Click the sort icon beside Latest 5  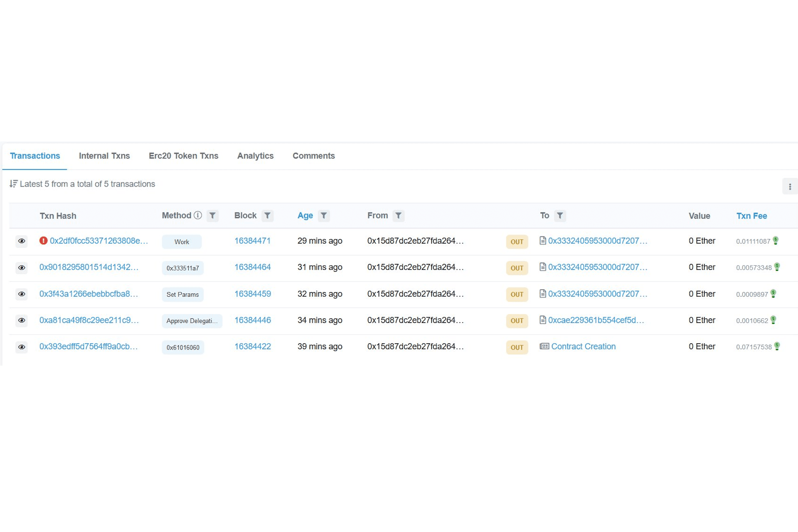(13, 184)
